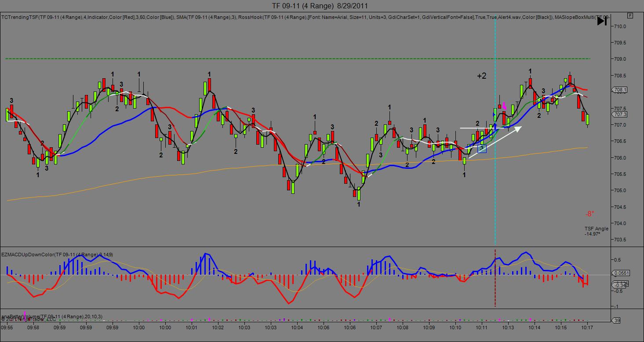Click the 10:01 time axis label

point(192,327)
